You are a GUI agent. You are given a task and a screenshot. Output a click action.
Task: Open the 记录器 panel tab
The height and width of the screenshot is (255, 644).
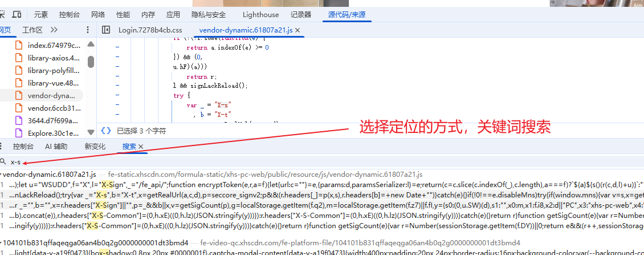point(301,15)
